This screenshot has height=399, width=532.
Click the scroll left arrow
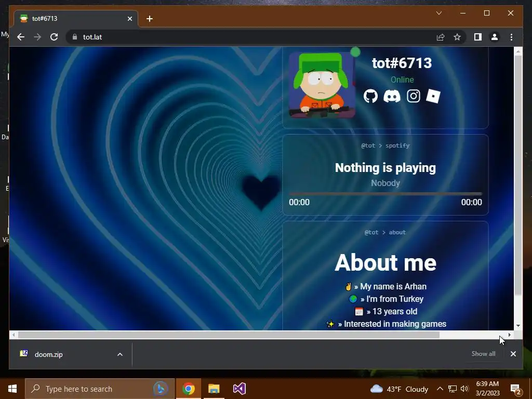pos(13,335)
